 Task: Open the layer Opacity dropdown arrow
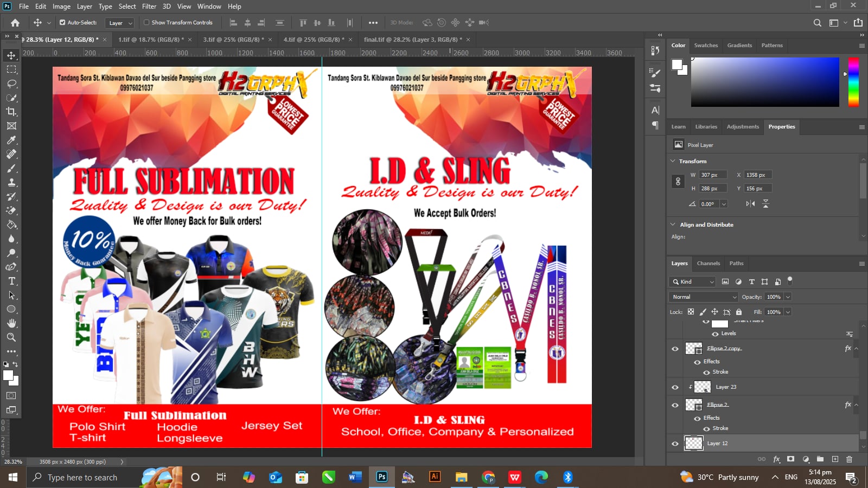[x=788, y=297]
